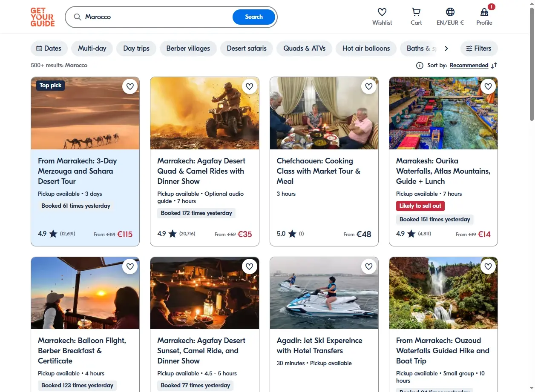Viewport: 535px width, 392px height.
Task: Open Marrakech: Balloon Flight, Berber Breakfast title
Action: [82, 351]
